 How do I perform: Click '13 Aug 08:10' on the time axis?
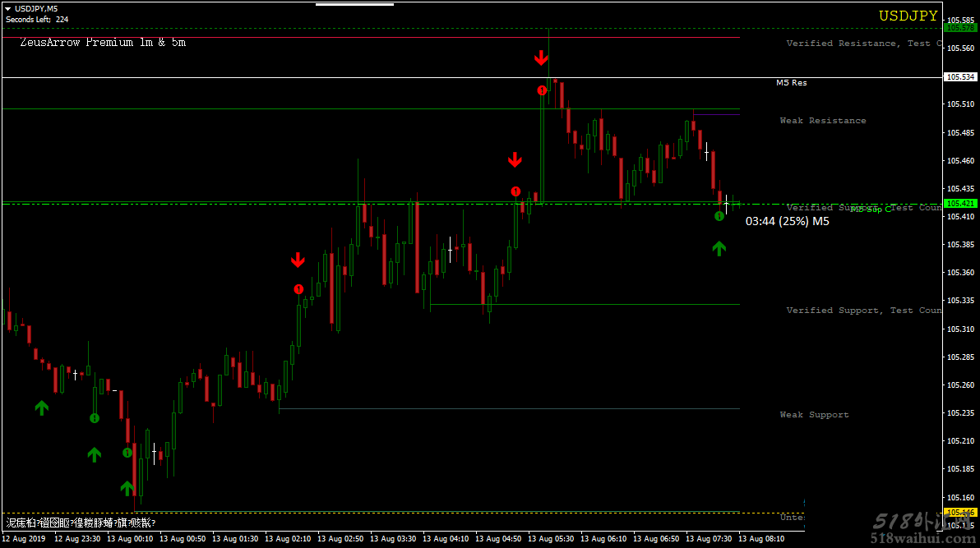pyautogui.click(x=761, y=539)
